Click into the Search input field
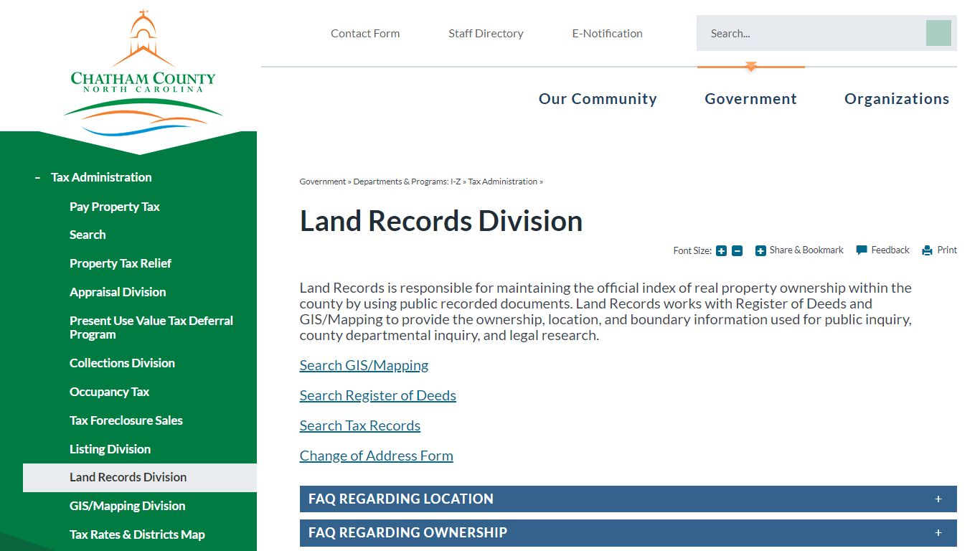 [x=811, y=33]
